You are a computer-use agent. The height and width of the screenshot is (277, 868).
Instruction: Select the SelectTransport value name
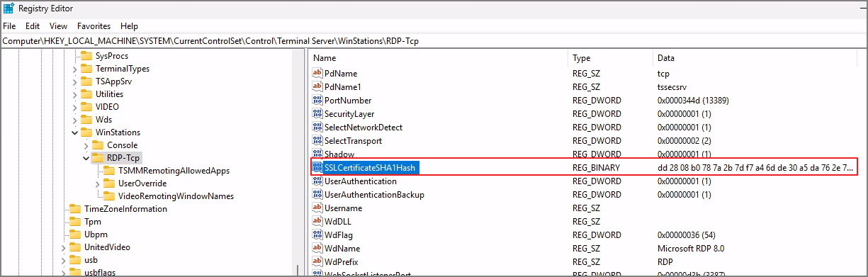353,141
